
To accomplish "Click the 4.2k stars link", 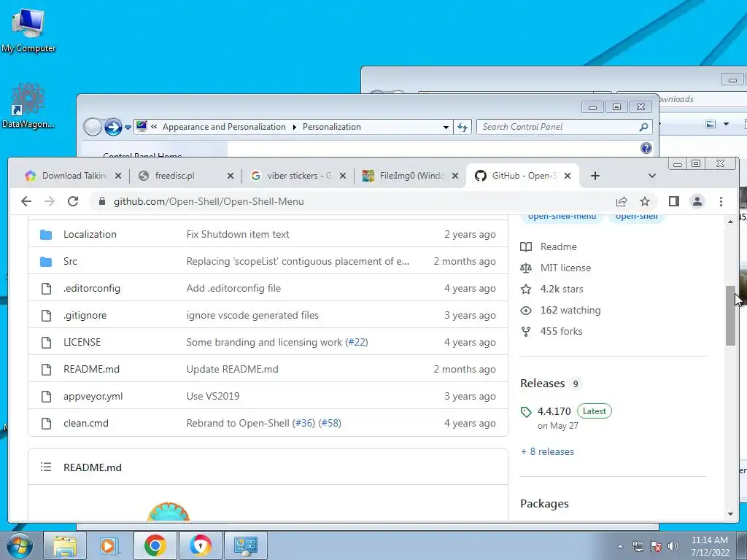I will coord(562,289).
